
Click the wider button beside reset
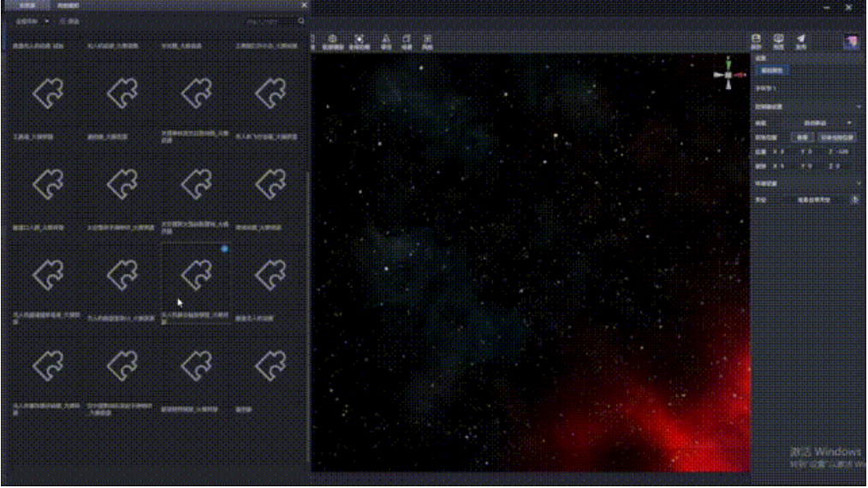coord(836,137)
